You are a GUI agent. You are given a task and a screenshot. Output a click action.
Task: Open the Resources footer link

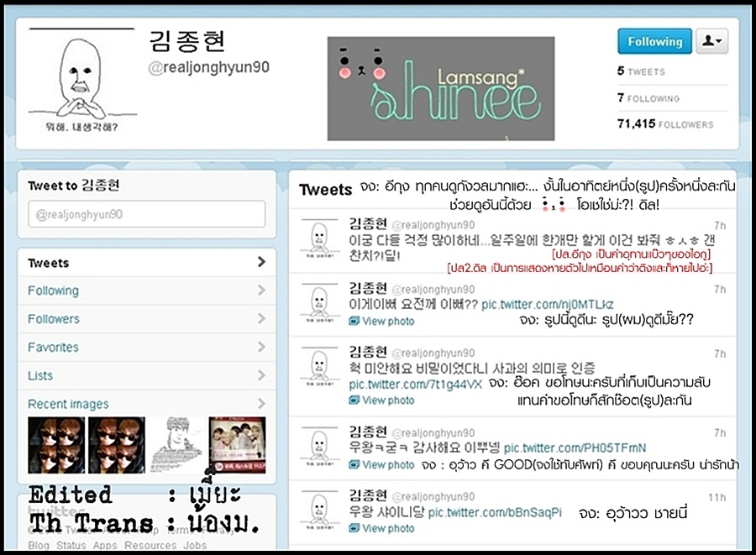pos(150,546)
